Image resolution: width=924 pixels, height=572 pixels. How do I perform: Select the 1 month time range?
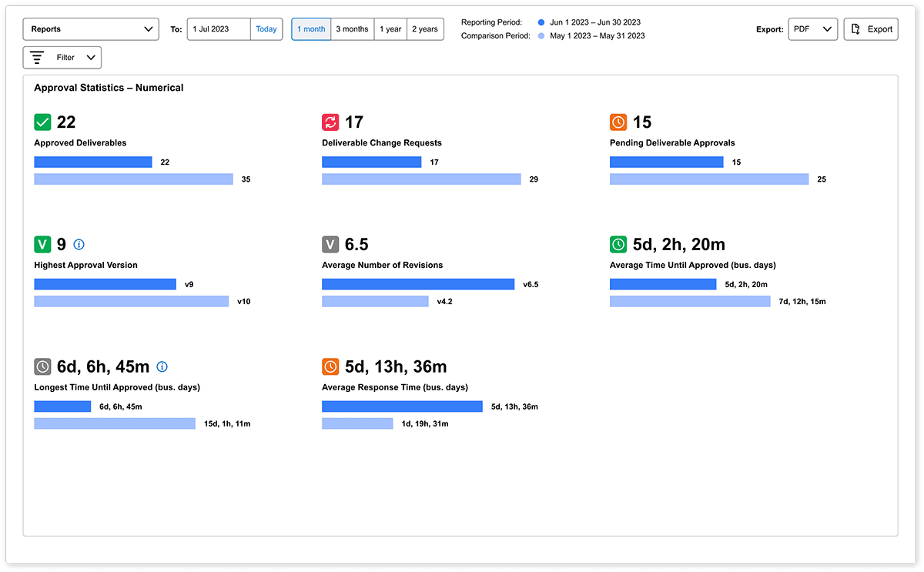pos(311,29)
